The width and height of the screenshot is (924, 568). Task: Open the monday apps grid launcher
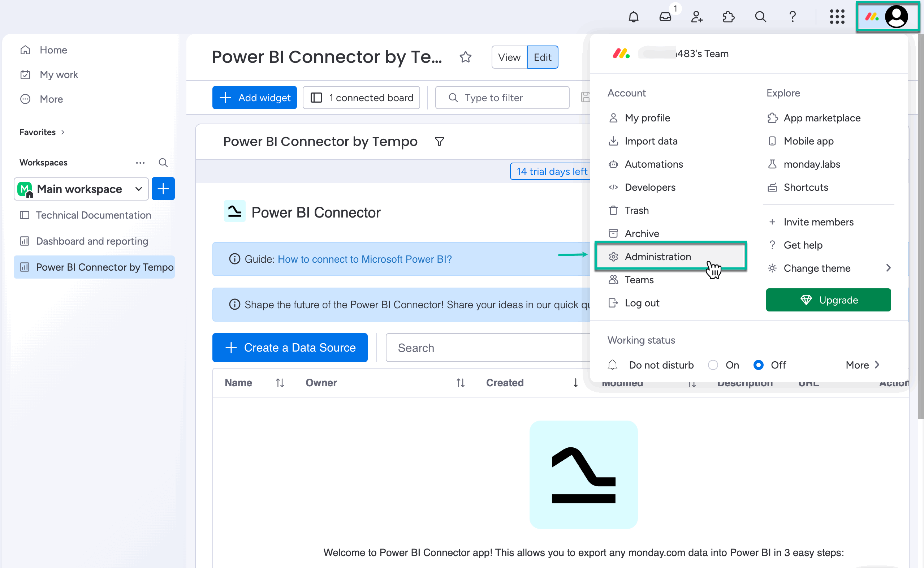[837, 17]
